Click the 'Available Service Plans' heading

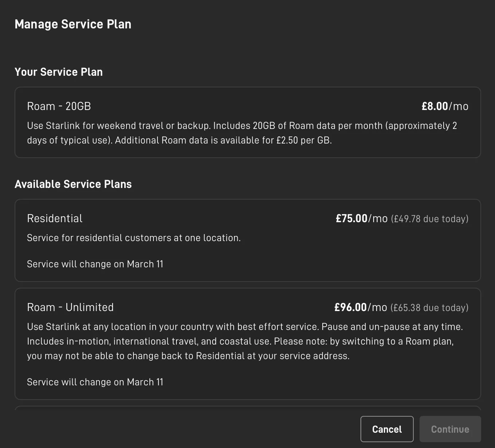click(73, 184)
